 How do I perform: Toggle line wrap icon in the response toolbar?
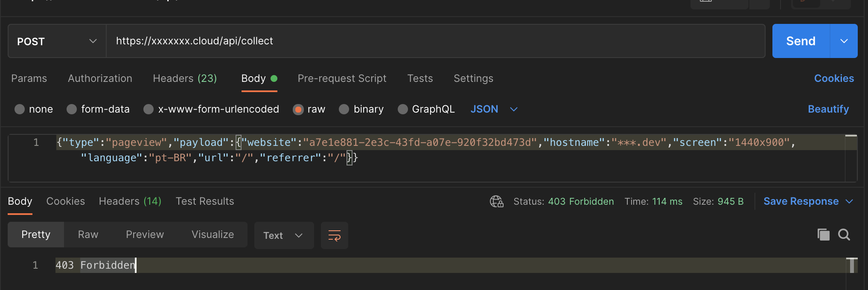[x=335, y=235]
